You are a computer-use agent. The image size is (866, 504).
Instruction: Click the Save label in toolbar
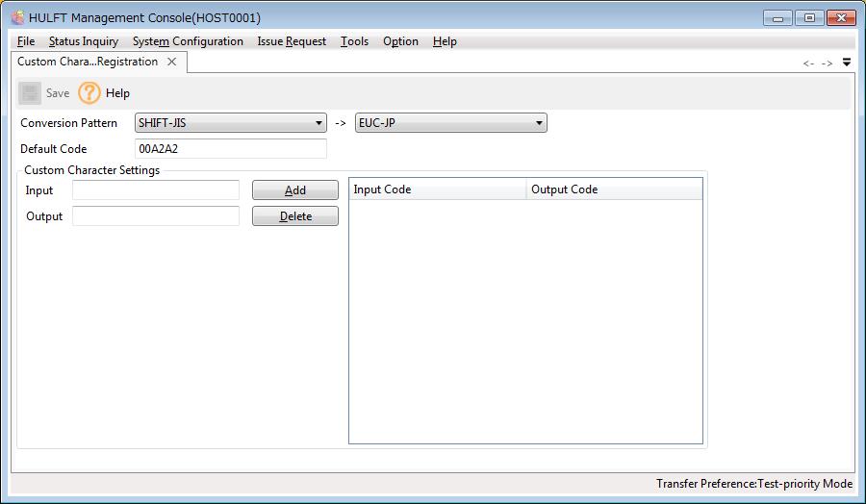58,93
